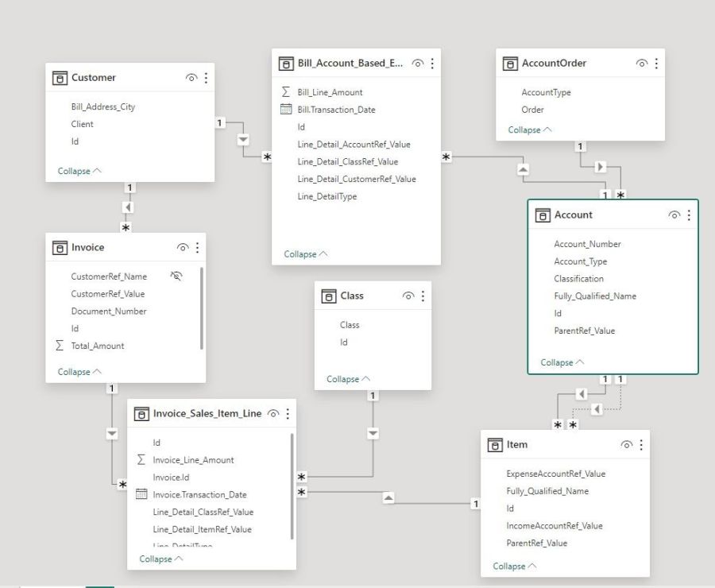Open more options for Bill_Account_Based_E... table
The width and height of the screenshot is (715, 588).
pyautogui.click(x=432, y=64)
